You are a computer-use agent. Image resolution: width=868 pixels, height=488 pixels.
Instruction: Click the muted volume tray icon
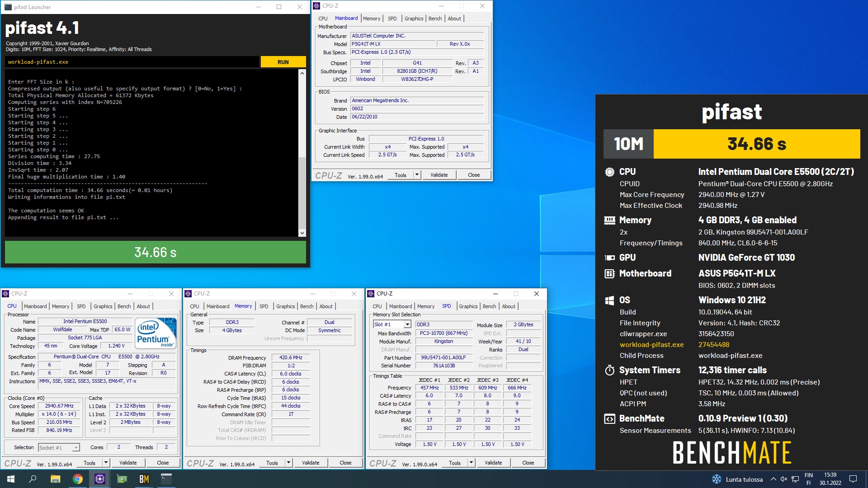pos(784,479)
